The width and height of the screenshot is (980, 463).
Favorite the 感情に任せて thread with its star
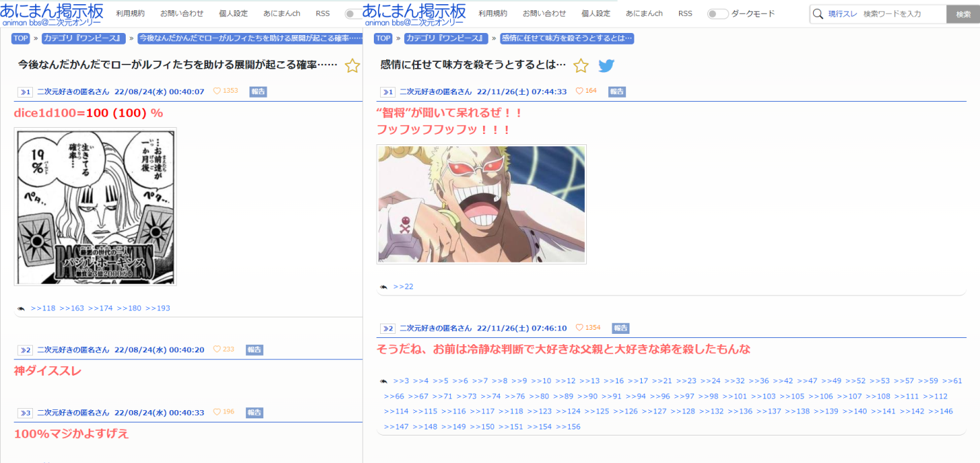click(x=581, y=66)
